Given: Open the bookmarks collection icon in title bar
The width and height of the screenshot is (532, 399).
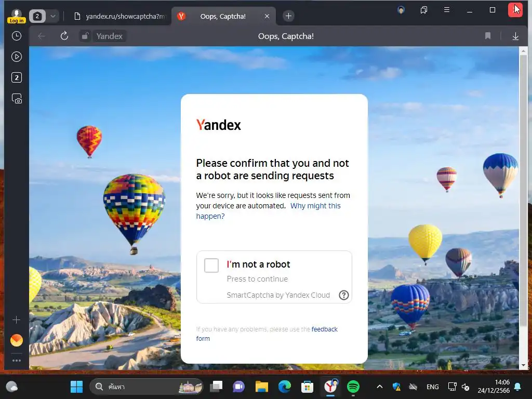Looking at the screenshot, I should tap(424, 10).
